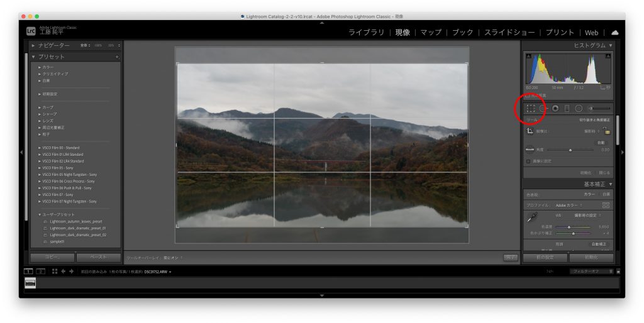644x323 pixels.
Task: Click the 色かぶり補正 tint slider
Action: pos(574,234)
